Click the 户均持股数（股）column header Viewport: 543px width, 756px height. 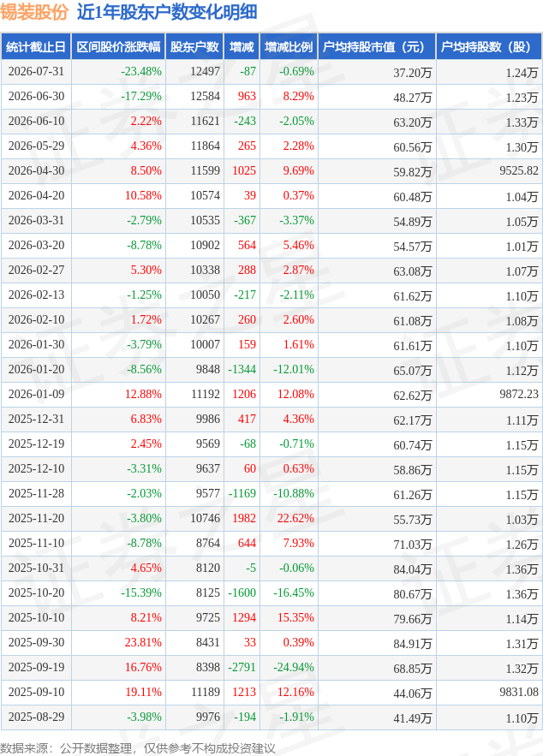click(x=489, y=47)
